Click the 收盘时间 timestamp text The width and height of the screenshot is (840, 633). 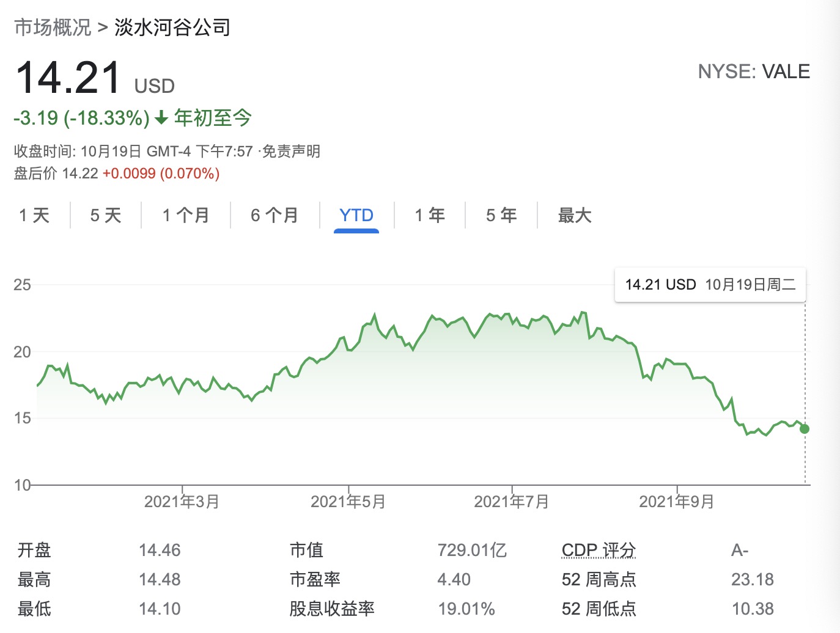pyautogui.click(x=133, y=151)
